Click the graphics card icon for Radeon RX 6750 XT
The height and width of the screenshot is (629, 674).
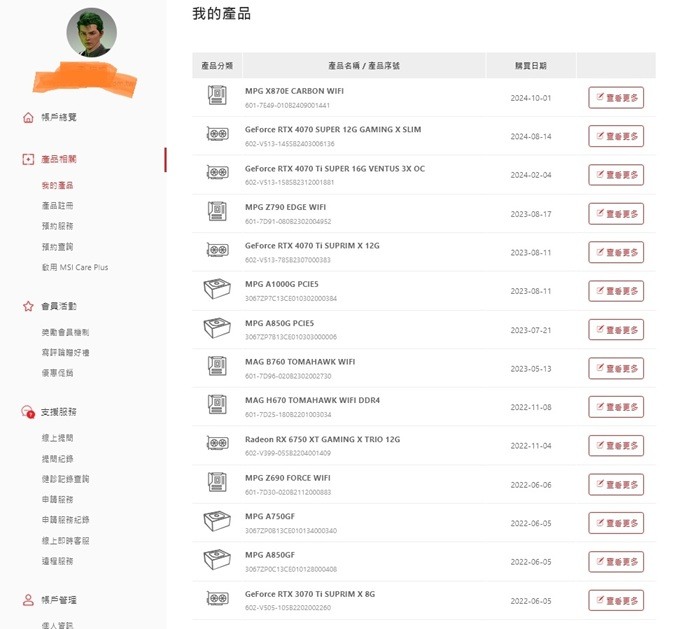point(218,443)
